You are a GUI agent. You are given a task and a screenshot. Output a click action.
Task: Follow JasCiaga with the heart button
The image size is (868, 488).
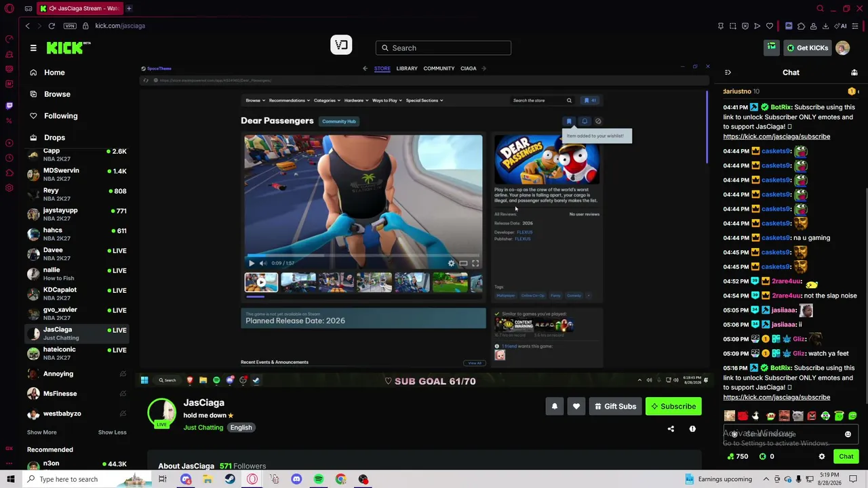click(576, 407)
